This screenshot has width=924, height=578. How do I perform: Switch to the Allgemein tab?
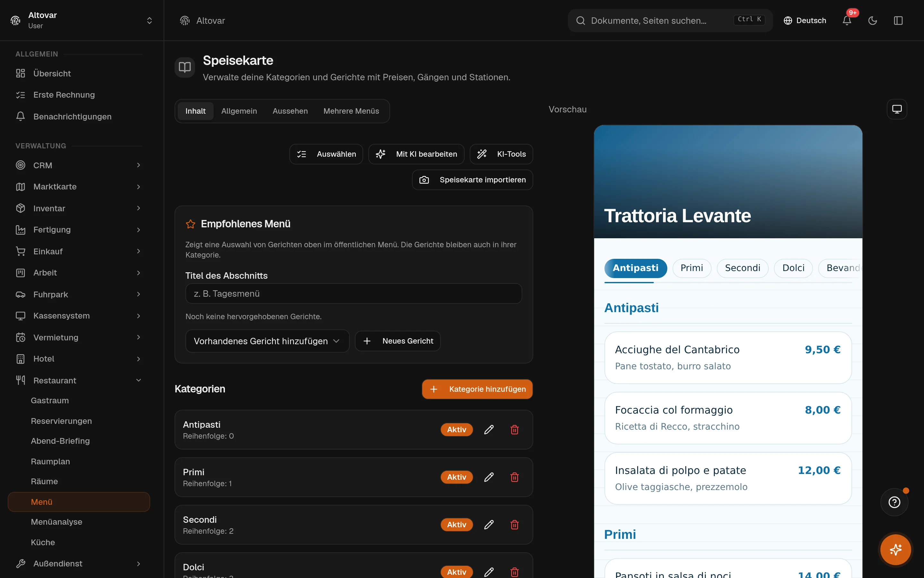pyautogui.click(x=239, y=111)
